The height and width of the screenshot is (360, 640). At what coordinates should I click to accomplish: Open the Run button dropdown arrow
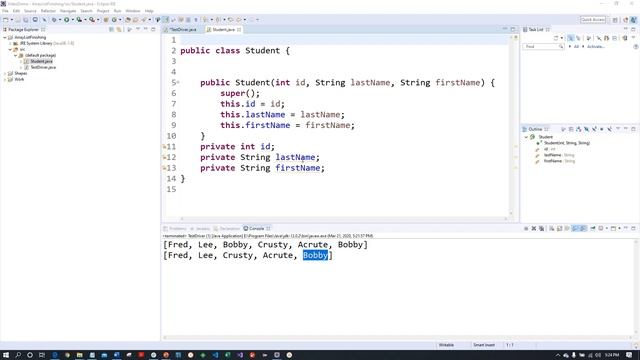73,20
